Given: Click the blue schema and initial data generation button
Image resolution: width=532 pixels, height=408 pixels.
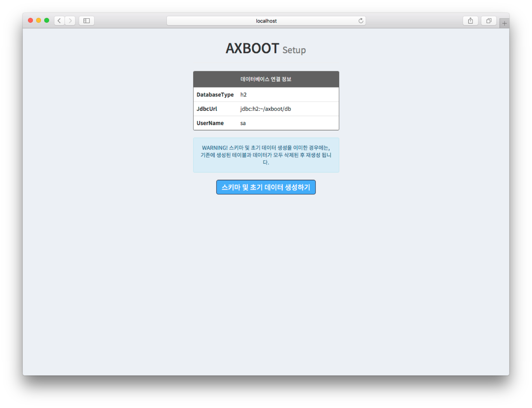Looking at the screenshot, I should click(266, 187).
